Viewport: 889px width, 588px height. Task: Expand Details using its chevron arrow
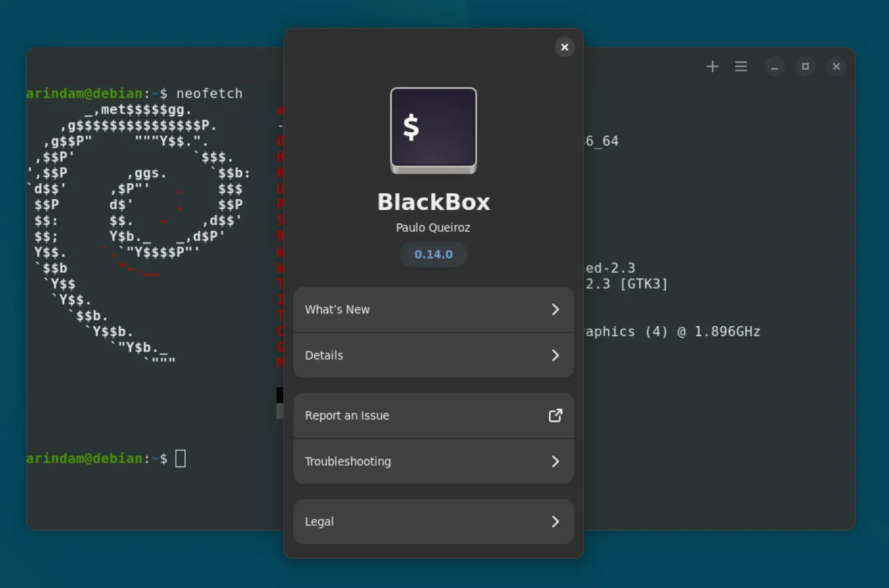pos(555,355)
